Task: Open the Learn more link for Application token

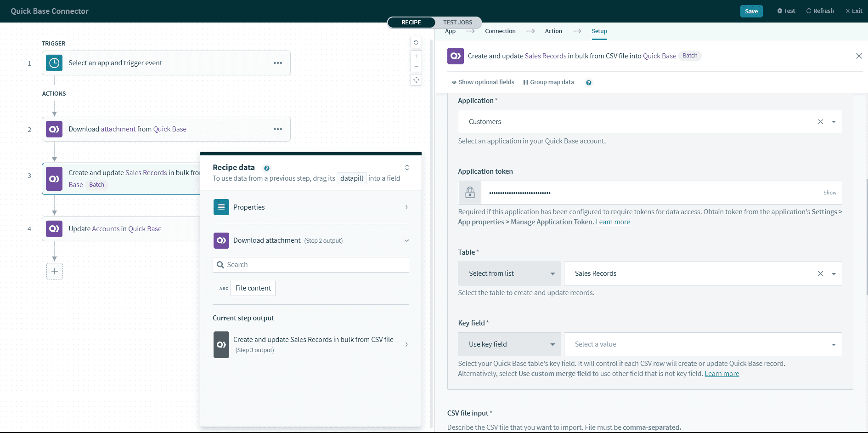Action: (x=613, y=222)
